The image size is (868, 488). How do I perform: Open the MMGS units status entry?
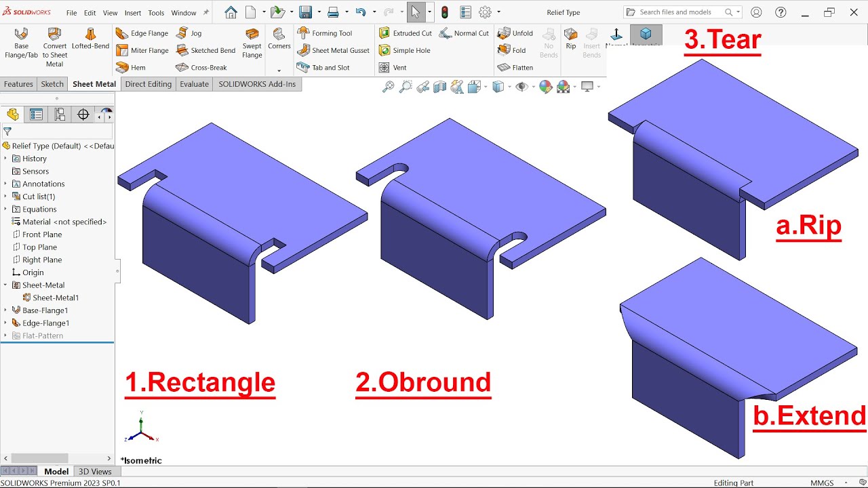click(x=822, y=483)
